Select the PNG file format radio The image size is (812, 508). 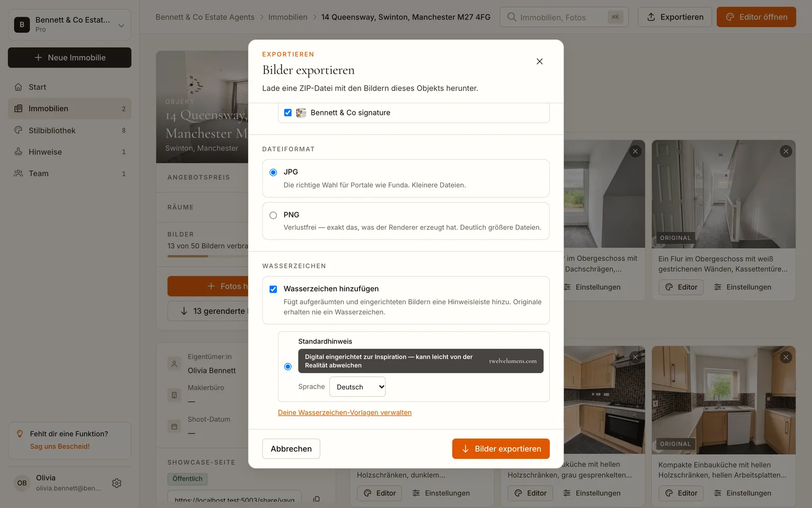tap(273, 215)
